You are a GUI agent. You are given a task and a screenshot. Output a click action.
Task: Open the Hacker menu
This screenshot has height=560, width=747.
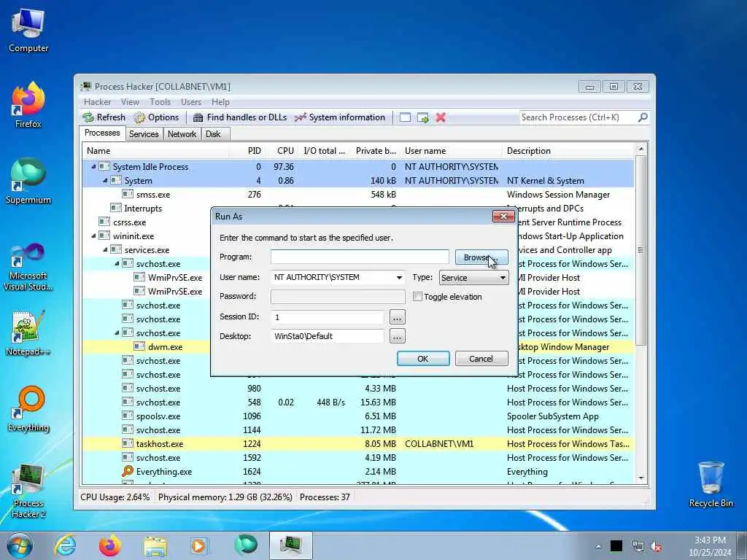click(97, 102)
